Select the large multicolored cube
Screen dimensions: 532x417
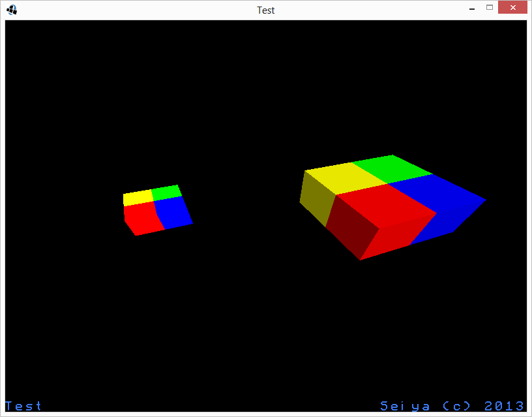pyautogui.click(x=392, y=208)
